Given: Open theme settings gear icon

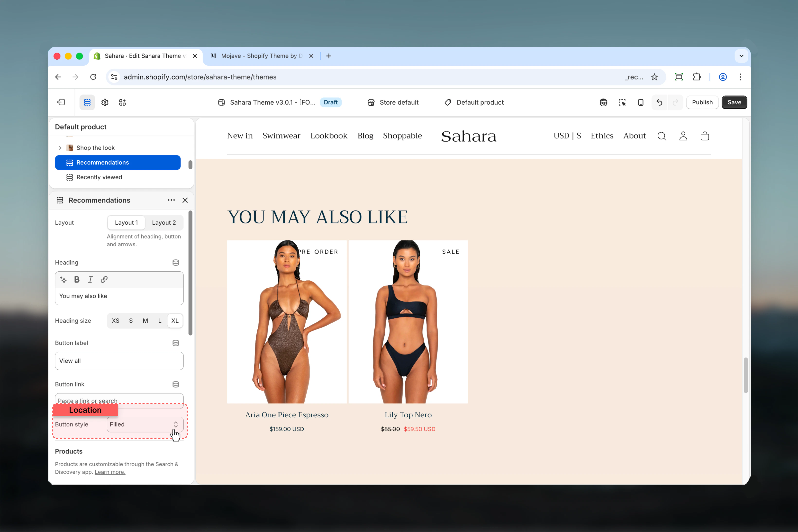Looking at the screenshot, I should tap(105, 102).
